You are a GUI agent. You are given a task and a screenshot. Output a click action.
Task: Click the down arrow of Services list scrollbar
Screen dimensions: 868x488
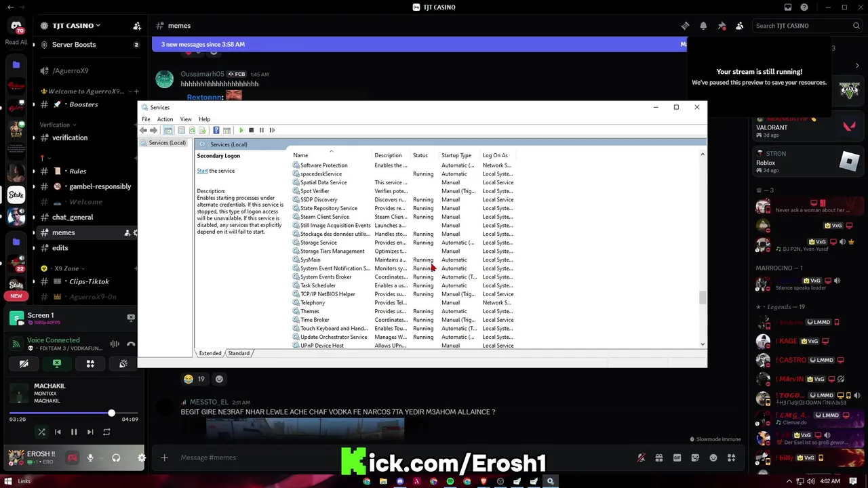click(x=703, y=344)
